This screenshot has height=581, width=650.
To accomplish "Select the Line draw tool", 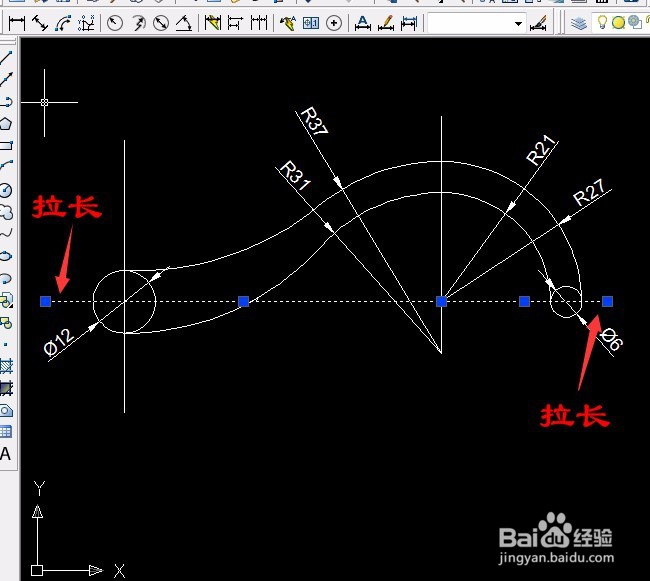I will (x=6, y=57).
